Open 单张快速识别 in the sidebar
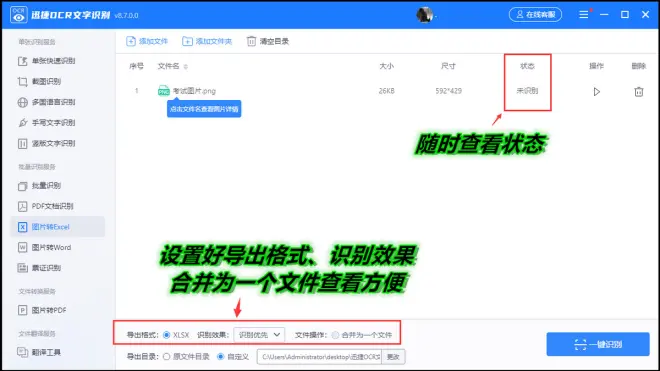Viewport: 660px width, 371px height. point(46,61)
